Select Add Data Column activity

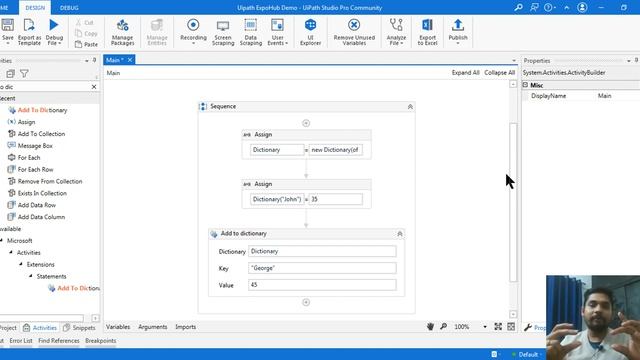pyautogui.click(x=41, y=217)
